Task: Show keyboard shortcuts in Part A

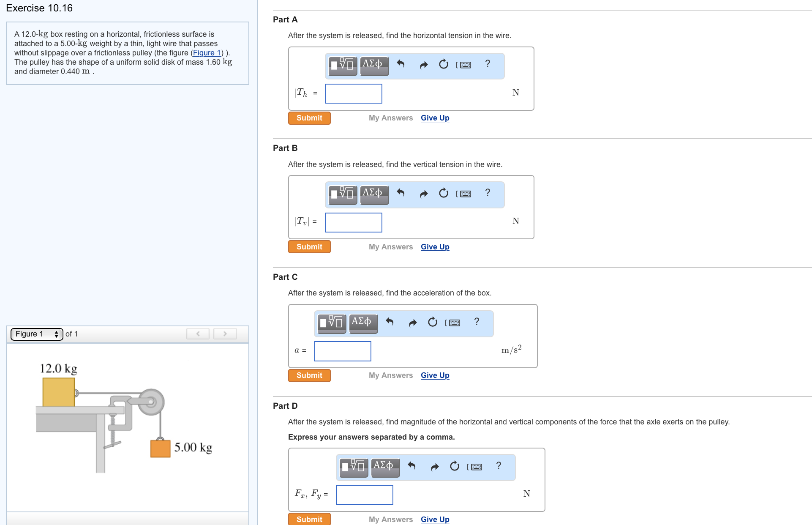Action: tap(464, 65)
